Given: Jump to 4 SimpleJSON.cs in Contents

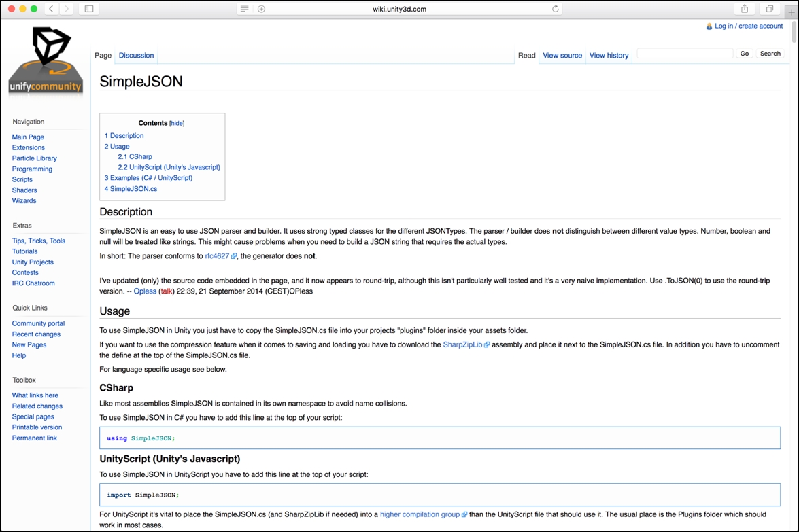Looking at the screenshot, I should (131, 189).
